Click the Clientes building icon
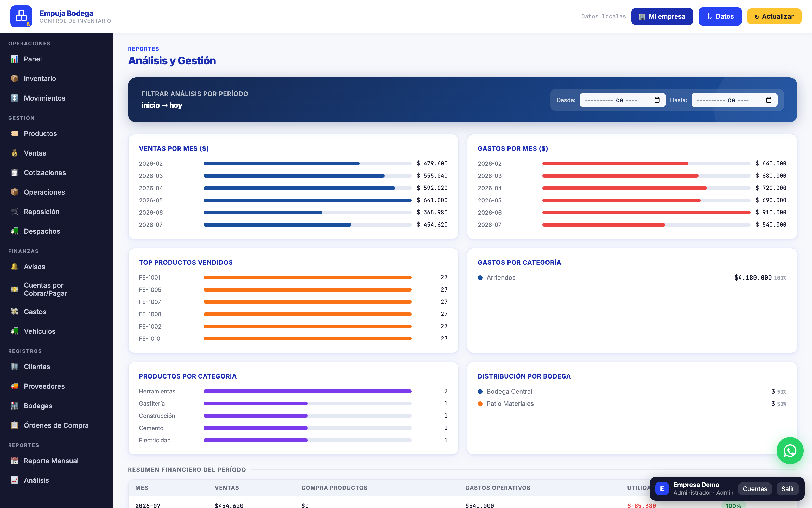The height and width of the screenshot is (508, 812). pos(14,367)
